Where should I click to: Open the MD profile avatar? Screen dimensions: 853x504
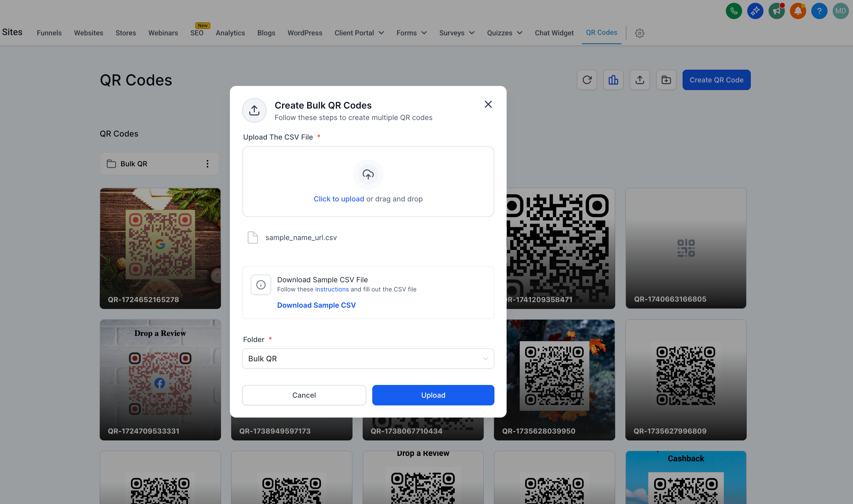841,11
